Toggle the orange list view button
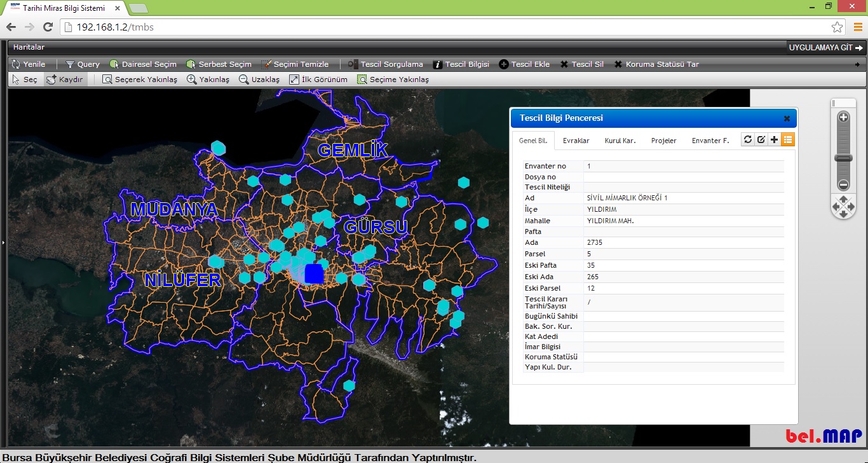Viewport: 868px width, 463px height. point(788,140)
